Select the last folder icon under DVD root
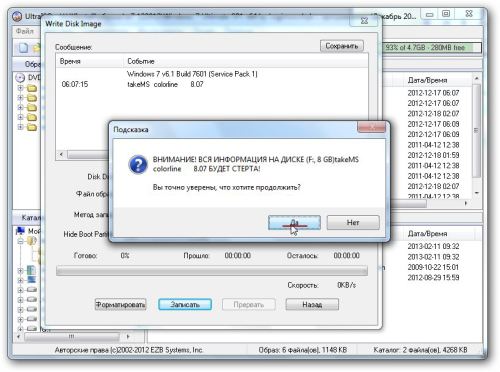This screenshot has height=372, width=500. (x=32, y=127)
